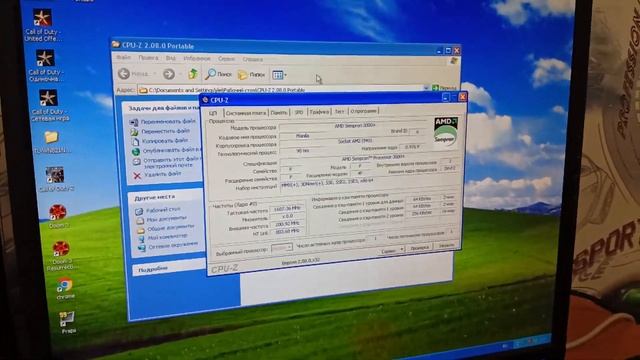Click E-mail this file task link
The height and width of the screenshot is (360, 640).
[171, 162]
